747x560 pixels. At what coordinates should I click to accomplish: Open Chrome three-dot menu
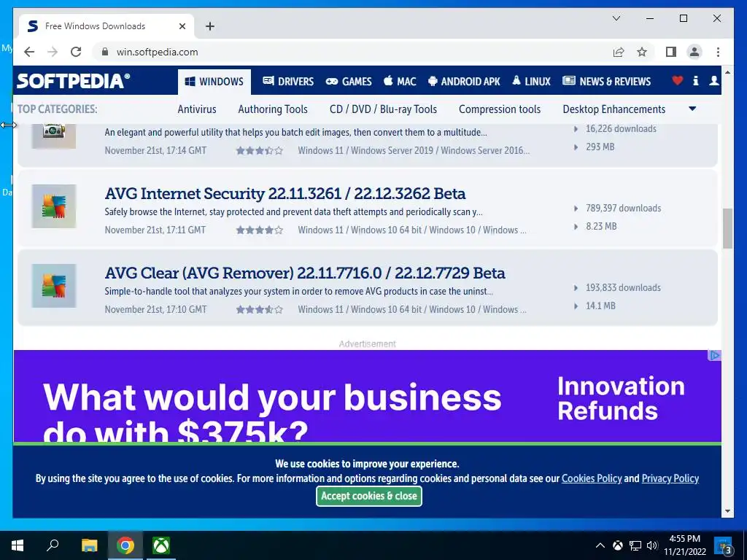(x=718, y=52)
